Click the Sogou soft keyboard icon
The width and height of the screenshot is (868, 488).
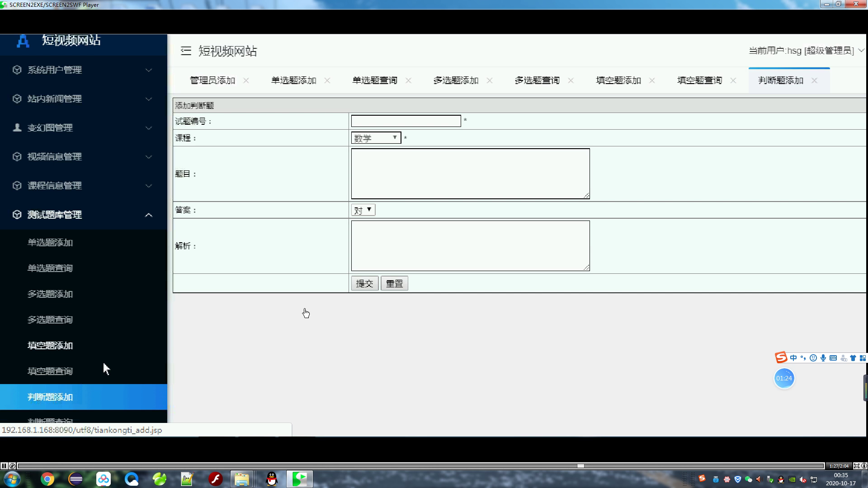[833, 358]
